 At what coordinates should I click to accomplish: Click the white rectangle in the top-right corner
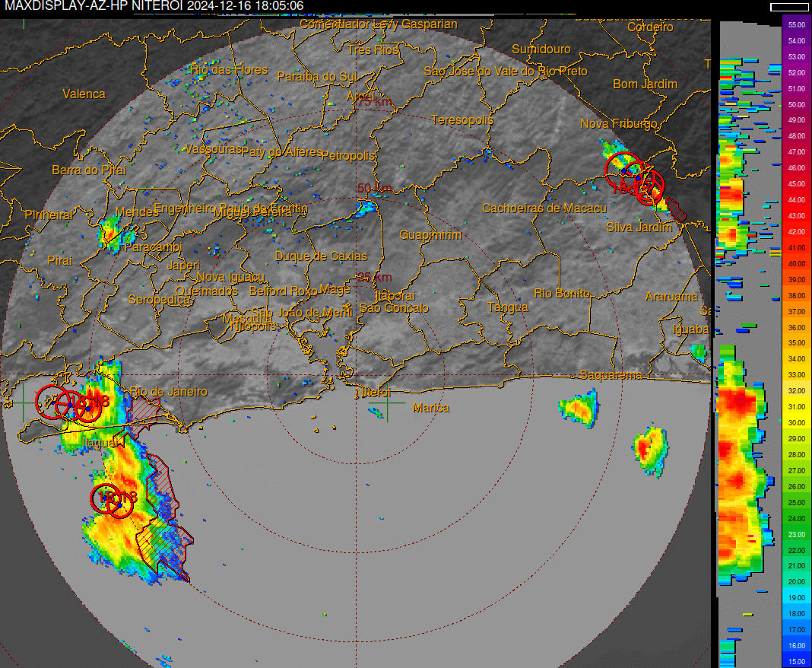pos(789,7)
